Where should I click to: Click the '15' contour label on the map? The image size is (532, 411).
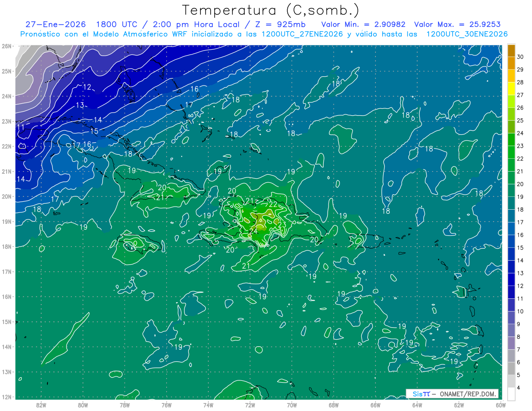click(94, 131)
